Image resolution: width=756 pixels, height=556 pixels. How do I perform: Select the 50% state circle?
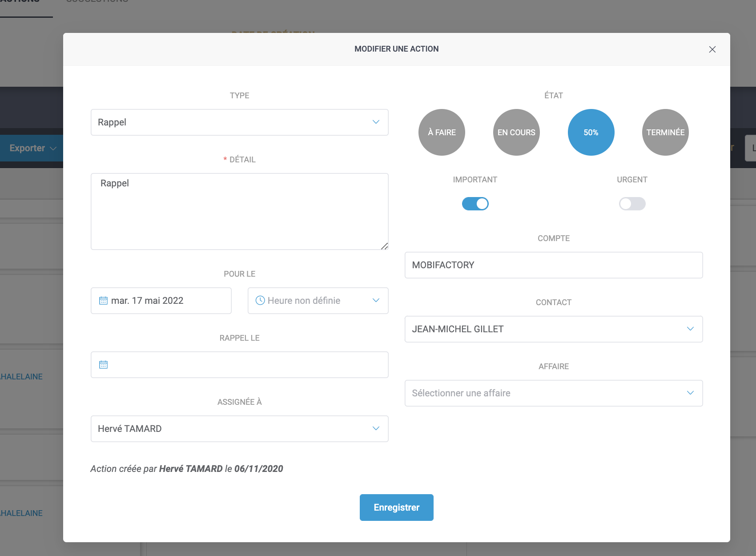[x=591, y=133]
